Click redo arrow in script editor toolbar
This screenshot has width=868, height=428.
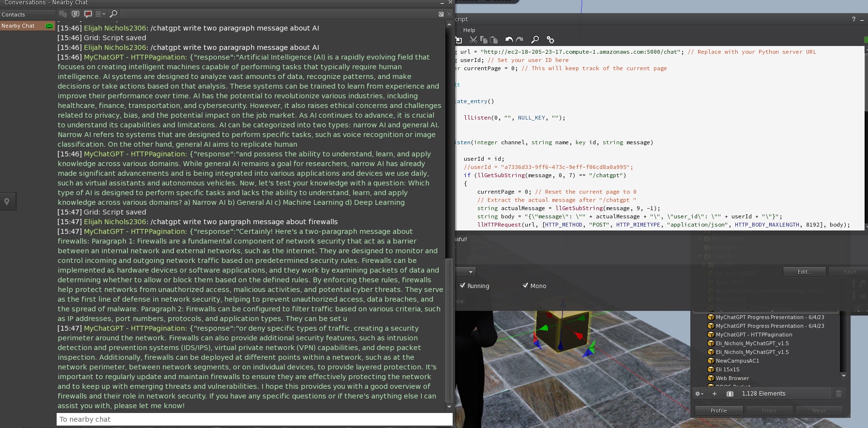(519, 40)
